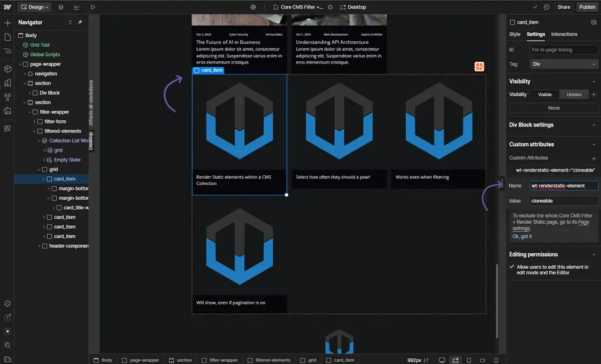Select the mobile portrait breakpoint icon
Screen dimensions: 601x364
pos(496,360)
